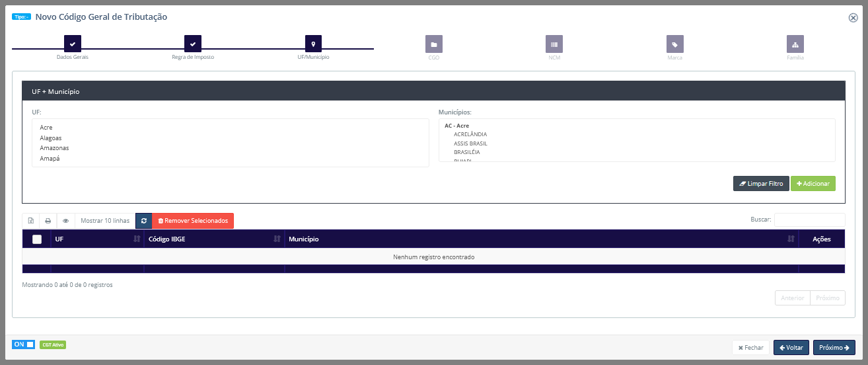
Task: Select Amazonas in the UF list
Action: 54,148
